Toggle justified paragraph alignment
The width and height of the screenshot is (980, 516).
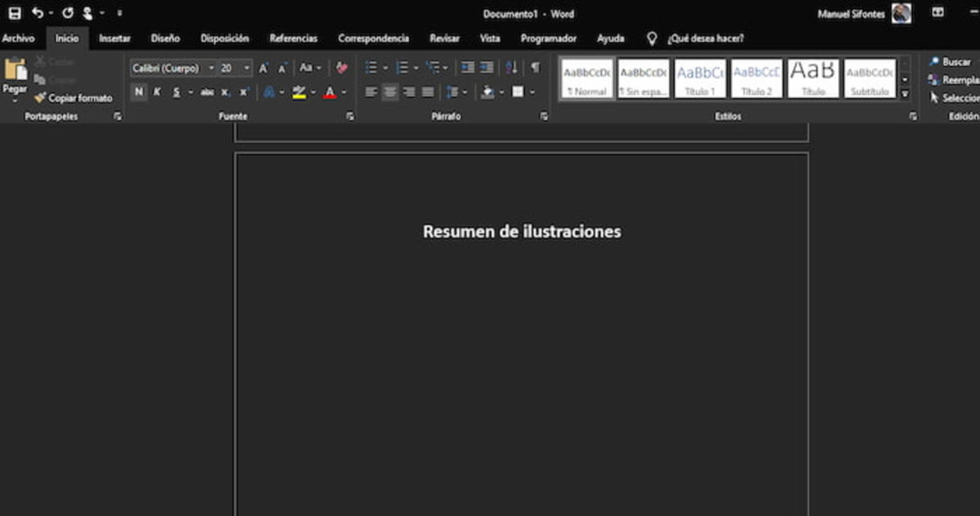427,91
